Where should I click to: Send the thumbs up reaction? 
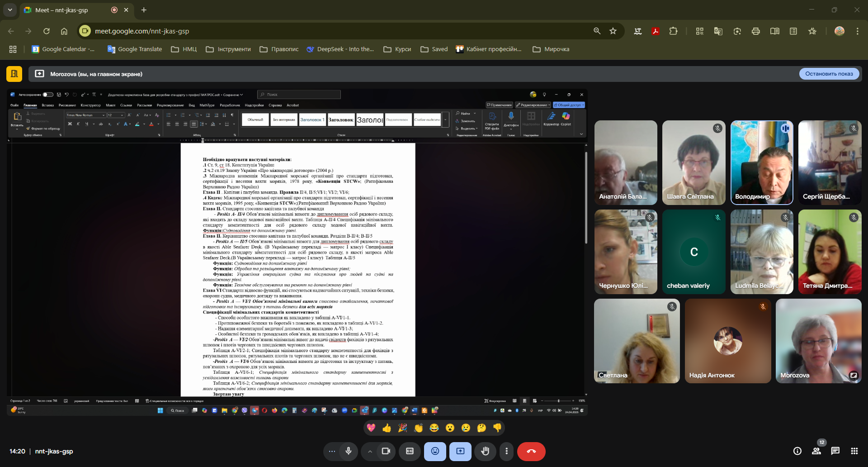387,428
